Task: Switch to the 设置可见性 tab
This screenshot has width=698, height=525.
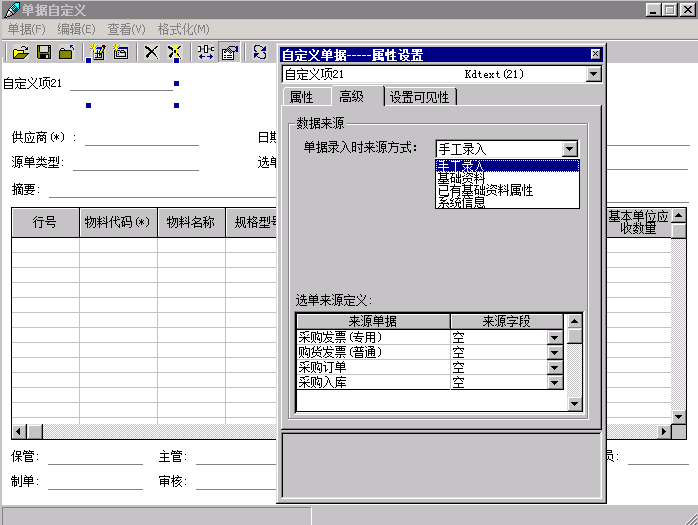Action: [x=421, y=97]
